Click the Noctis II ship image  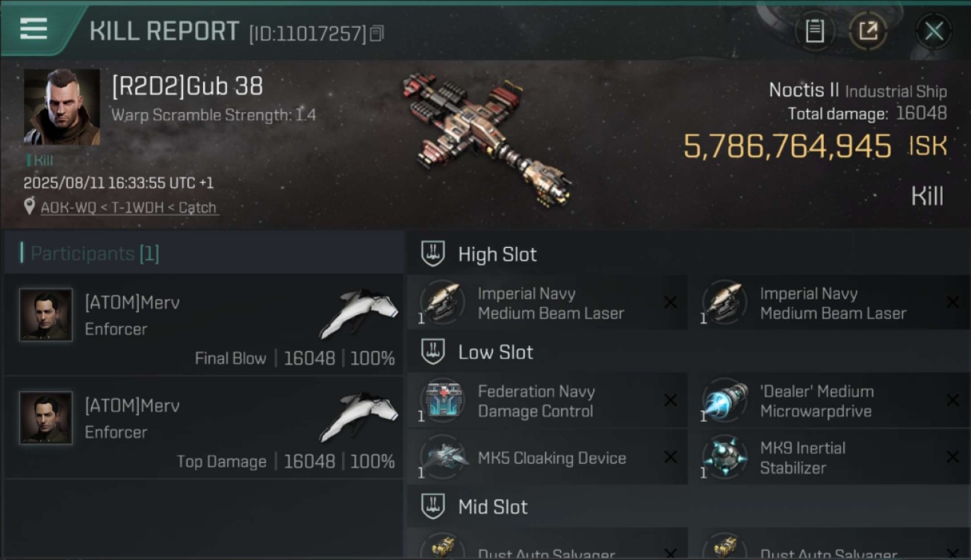point(485,138)
